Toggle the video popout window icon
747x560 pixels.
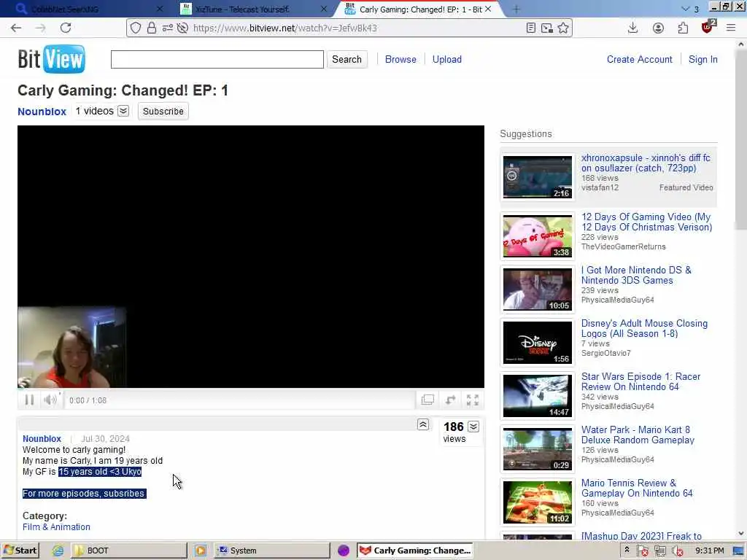coord(427,400)
